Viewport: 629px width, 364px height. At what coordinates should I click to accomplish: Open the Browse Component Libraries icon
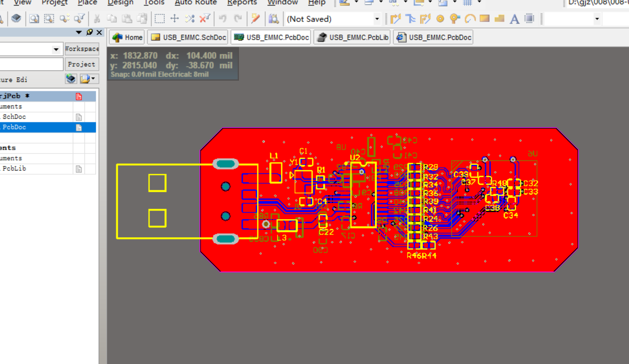[274, 19]
